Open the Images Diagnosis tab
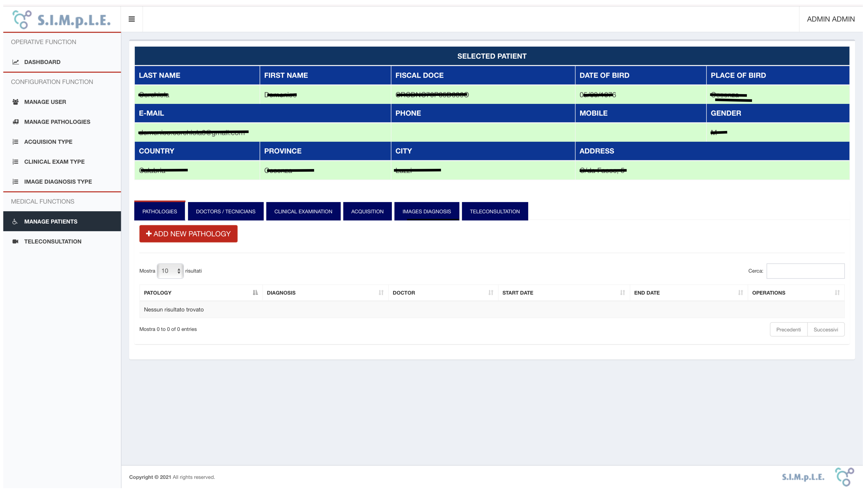Screen dimensions: 868x492 pyautogui.click(x=426, y=211)
